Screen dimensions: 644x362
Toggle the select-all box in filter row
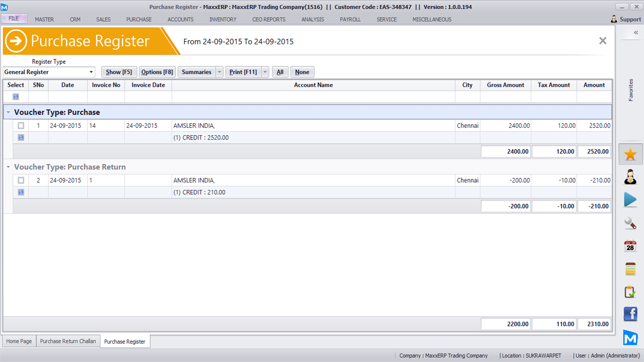16,97
